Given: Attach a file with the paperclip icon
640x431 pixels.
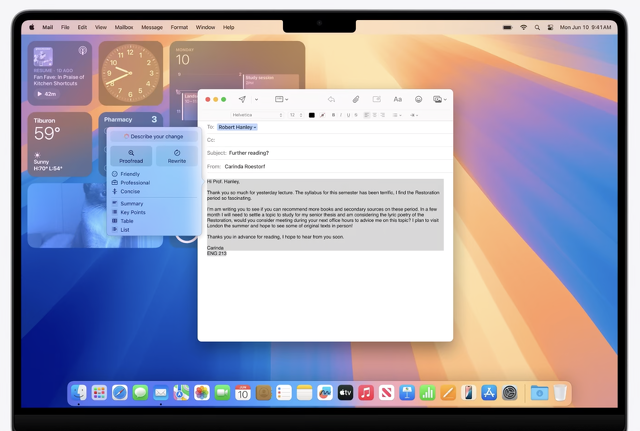Looking at the screenshot, I should point(356,99).
